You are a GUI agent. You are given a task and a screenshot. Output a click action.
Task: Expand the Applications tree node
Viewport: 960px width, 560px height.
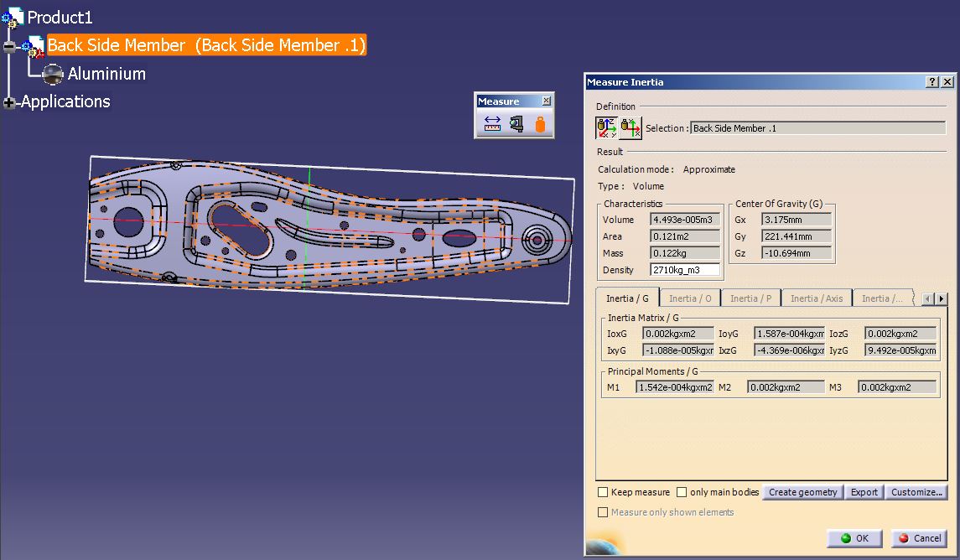[x=9, y=102]
